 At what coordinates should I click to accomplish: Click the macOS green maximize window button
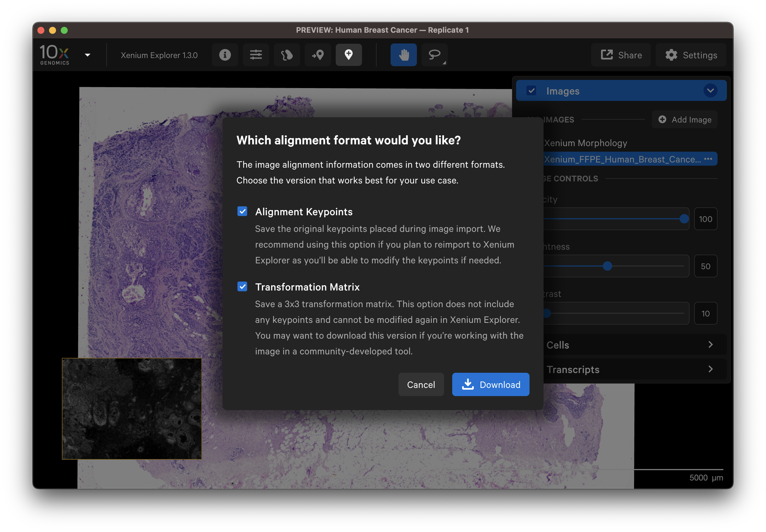65,30
